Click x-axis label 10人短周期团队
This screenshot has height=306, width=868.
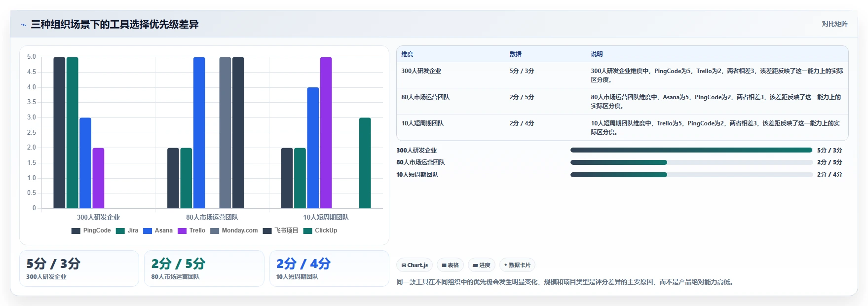326,217
